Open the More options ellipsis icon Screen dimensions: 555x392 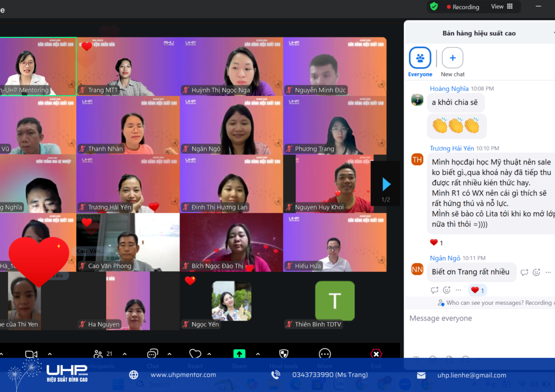point(325,354)
